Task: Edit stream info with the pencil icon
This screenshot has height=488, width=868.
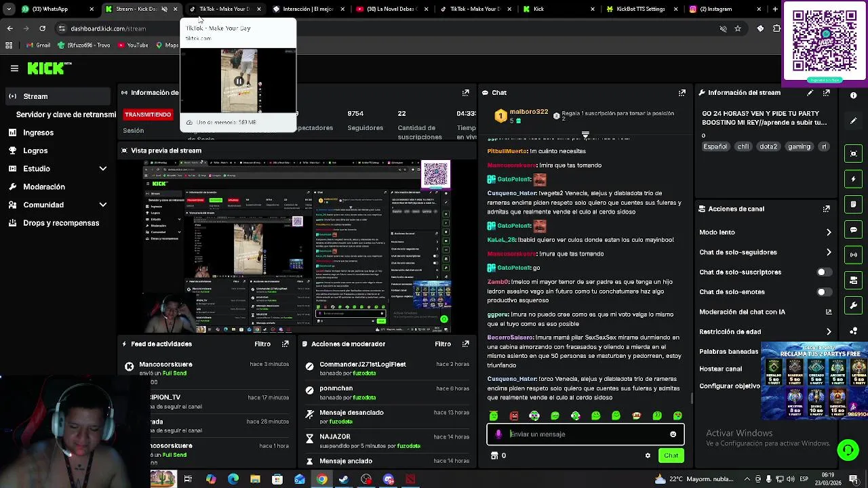Action: pyautogui.click(x=810, y=93)
